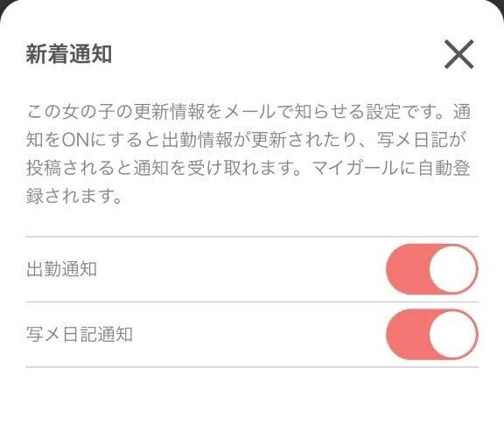Select the 写メ日記通知 label text
The height and width of the screenshot is (430, 504).
[80, 335]
